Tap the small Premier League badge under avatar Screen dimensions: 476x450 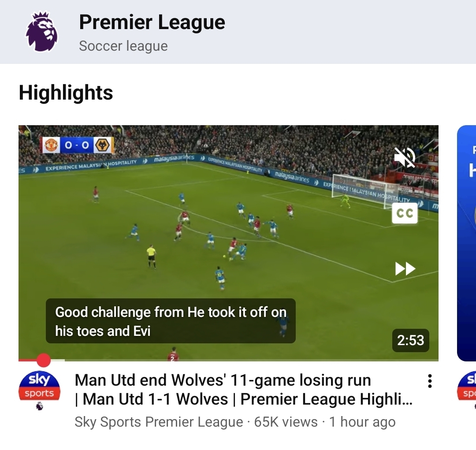click(40, 406)
